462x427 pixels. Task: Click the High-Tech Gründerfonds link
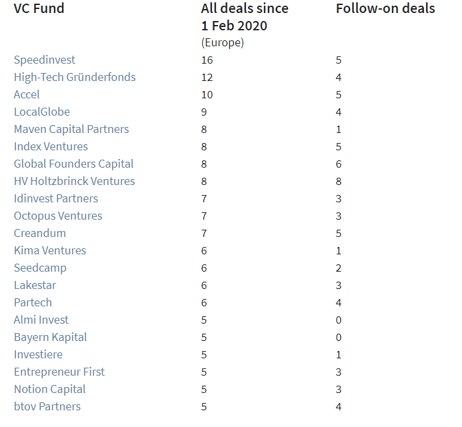75,77
